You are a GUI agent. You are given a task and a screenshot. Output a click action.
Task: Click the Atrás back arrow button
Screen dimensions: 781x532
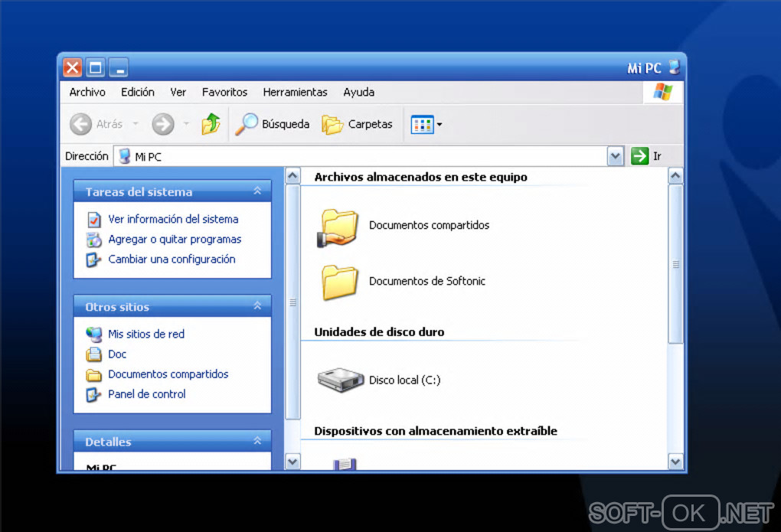[x=80, y=124]
